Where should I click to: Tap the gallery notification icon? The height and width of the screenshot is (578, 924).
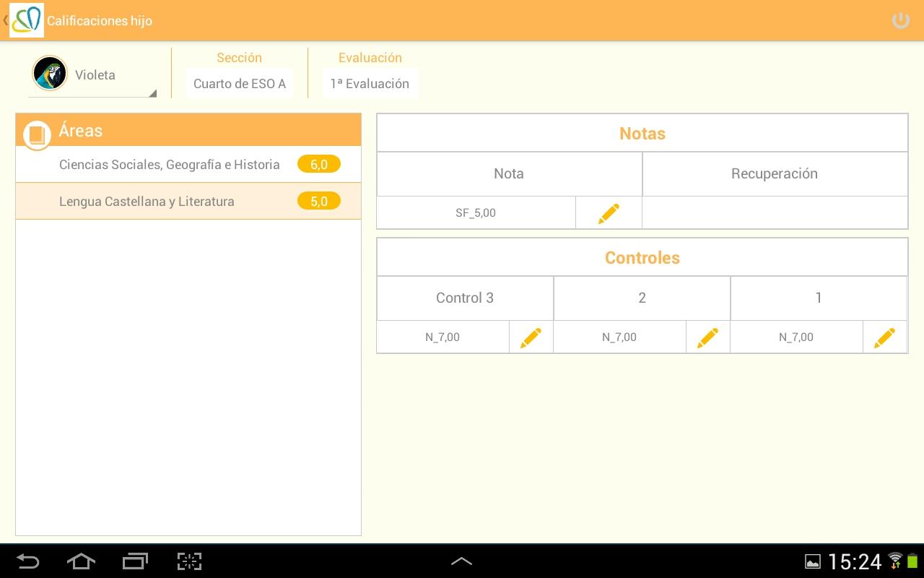point(813,561)
